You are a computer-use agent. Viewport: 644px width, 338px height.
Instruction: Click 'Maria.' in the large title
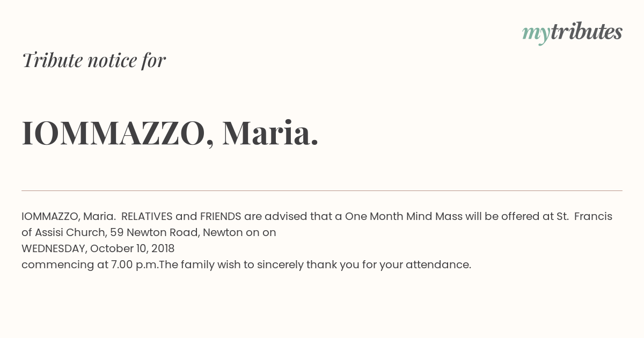[270, 133]
